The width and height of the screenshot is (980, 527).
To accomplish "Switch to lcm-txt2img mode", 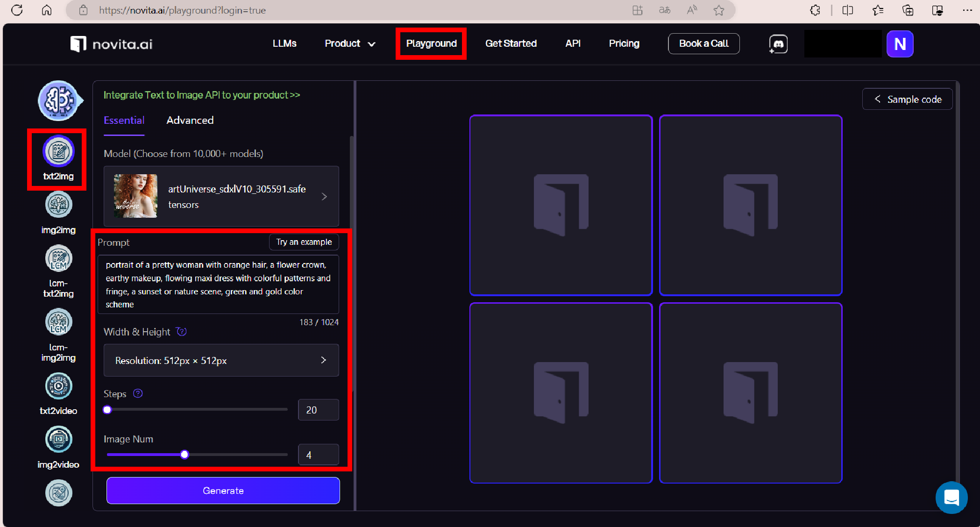I will pyautogui.click(x=58, y=259).
